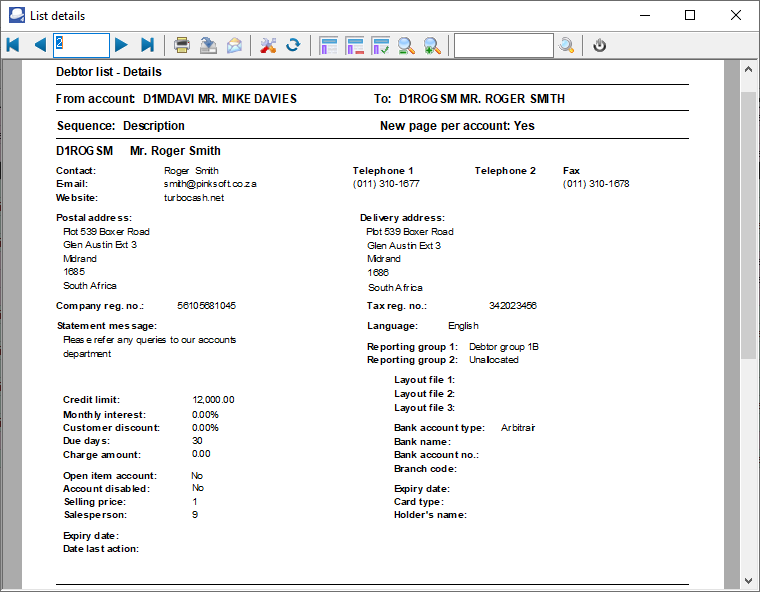The image size is (760, 592).
Task: Open the report design tools icon
Action: click(x=268, y=45)
